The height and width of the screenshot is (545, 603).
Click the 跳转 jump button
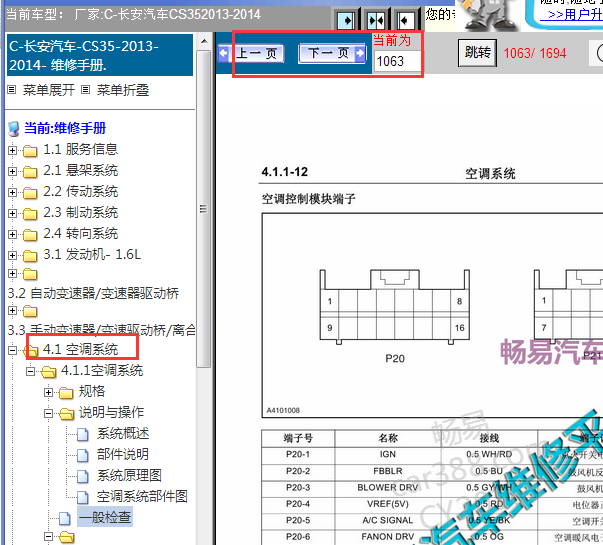(x=477, y=53)
